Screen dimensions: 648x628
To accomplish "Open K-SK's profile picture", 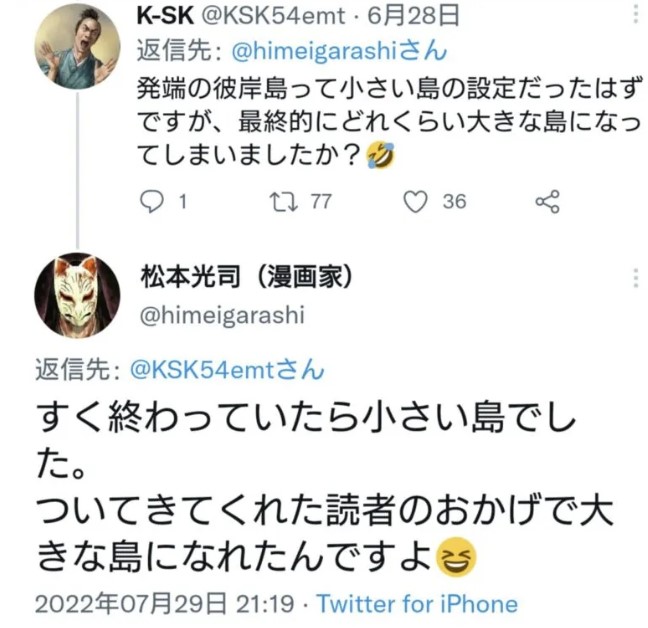I will click(78, 46).
